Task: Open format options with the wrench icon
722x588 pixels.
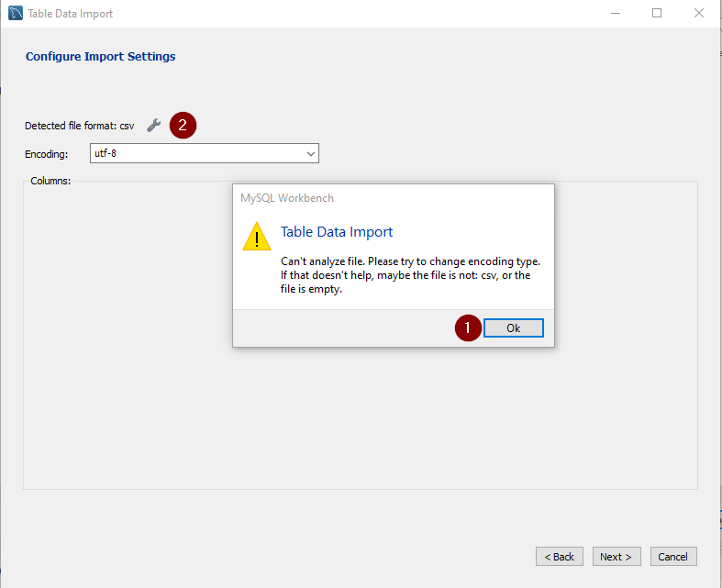Action: coord(154,126)
